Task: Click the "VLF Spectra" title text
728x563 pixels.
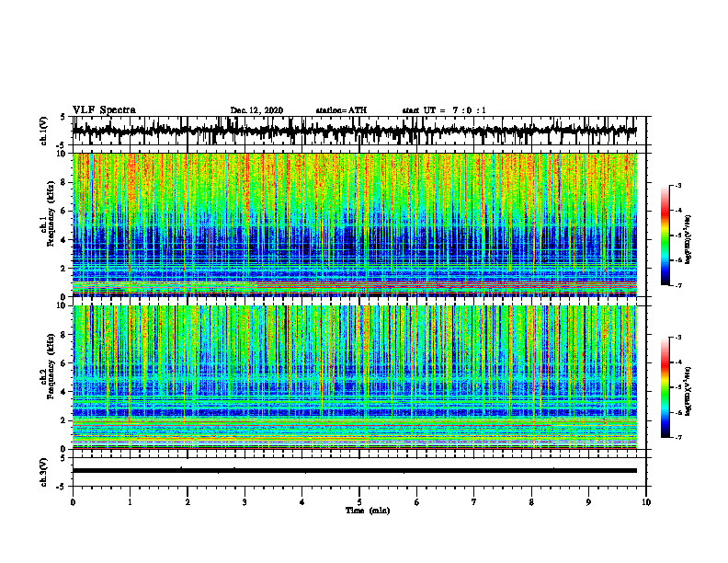Action: 104,110
